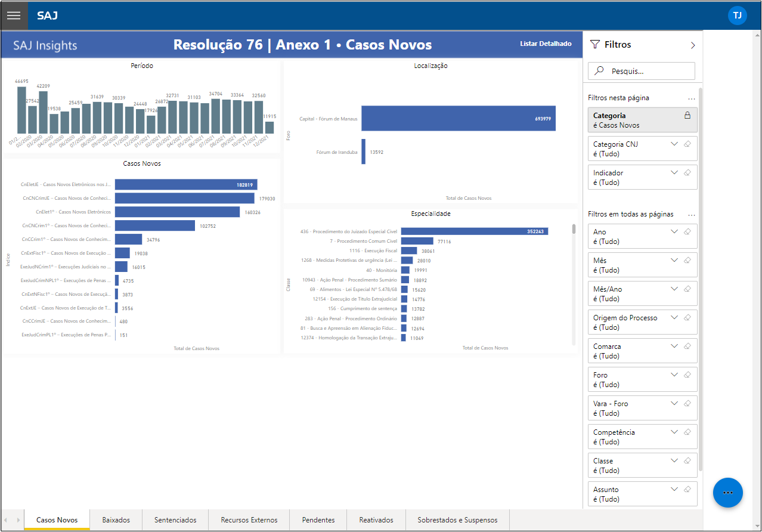Expand the Mês filter card
Image resolution: width=762 pixels, height=532 pixels.
pyautogui.click(x=674, y=260)
